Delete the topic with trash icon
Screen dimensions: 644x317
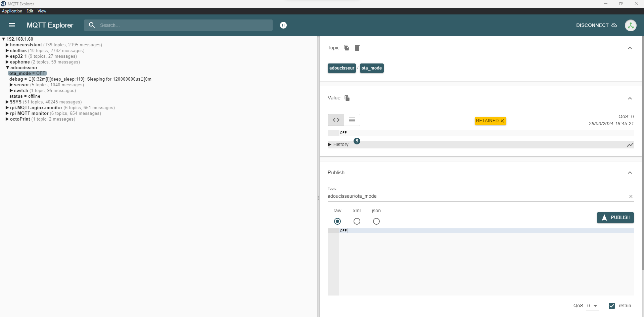357,48
